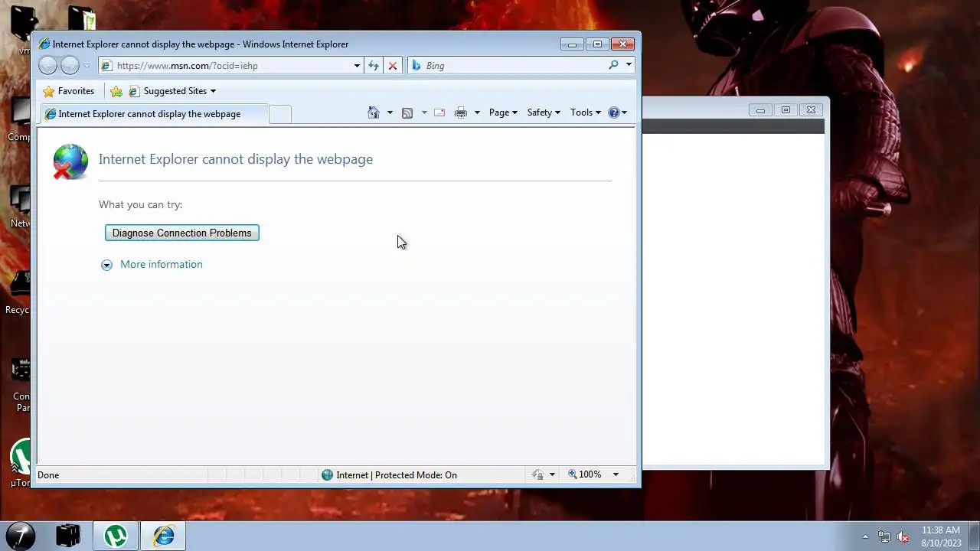Click the Internet Explorer taskbar icon
980x551 pixels.
(x=163, y=536)
